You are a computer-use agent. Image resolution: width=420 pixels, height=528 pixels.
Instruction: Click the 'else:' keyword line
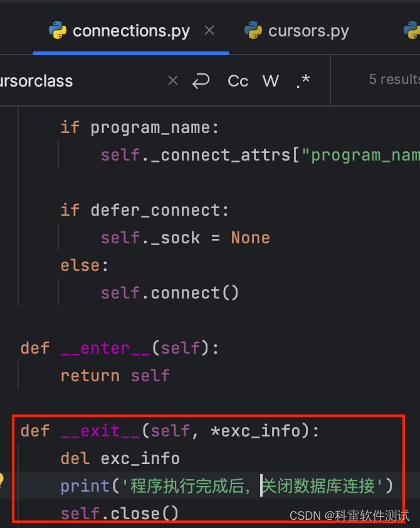85,266
